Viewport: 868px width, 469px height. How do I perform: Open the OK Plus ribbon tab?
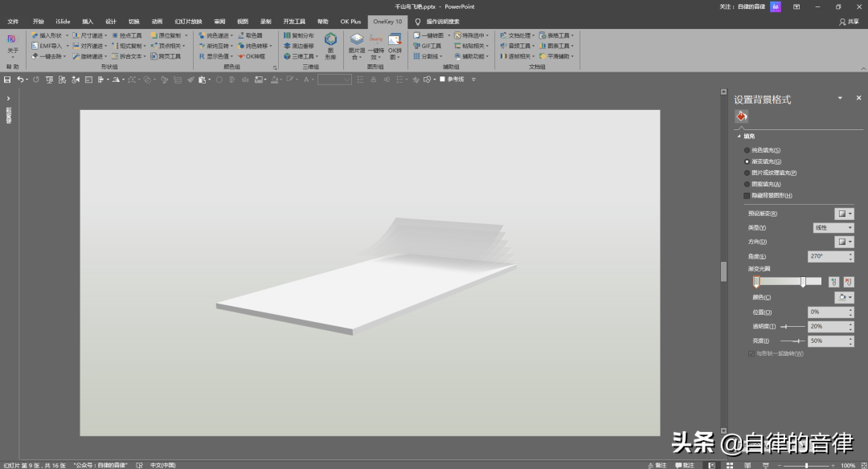point(350,22)
